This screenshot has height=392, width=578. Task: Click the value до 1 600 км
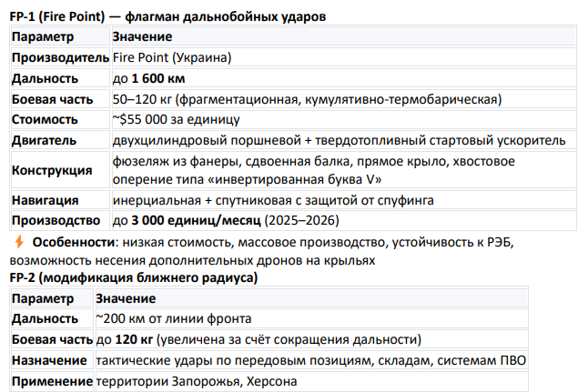pyautogui.click(x=149, y=78)
